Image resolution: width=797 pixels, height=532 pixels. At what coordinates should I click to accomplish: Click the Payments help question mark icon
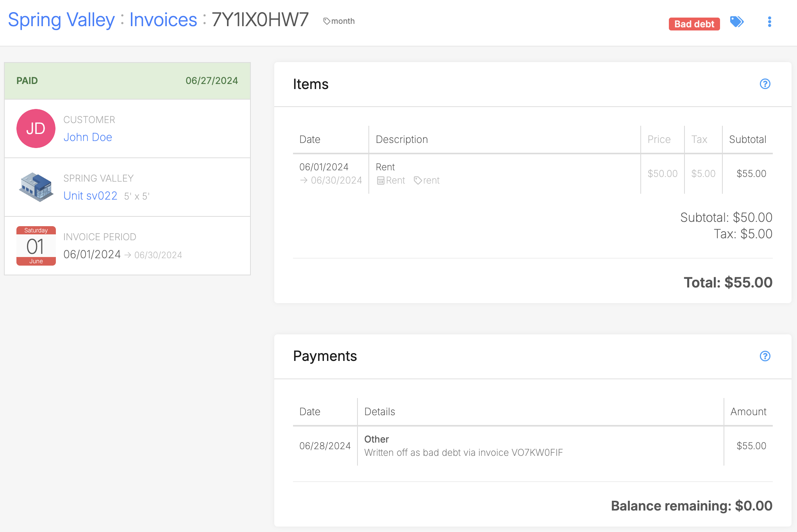coord(765,356)
